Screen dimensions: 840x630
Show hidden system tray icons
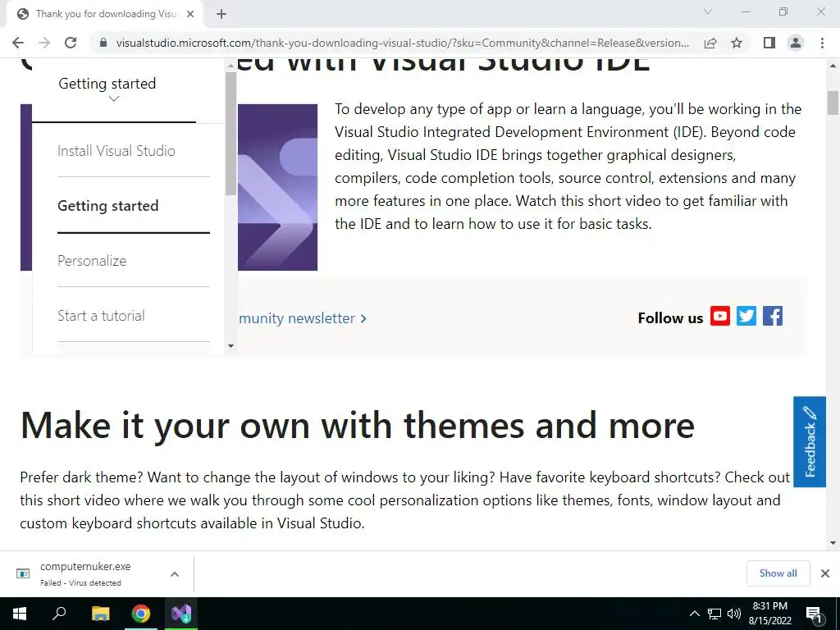click(x=694, y=614)
